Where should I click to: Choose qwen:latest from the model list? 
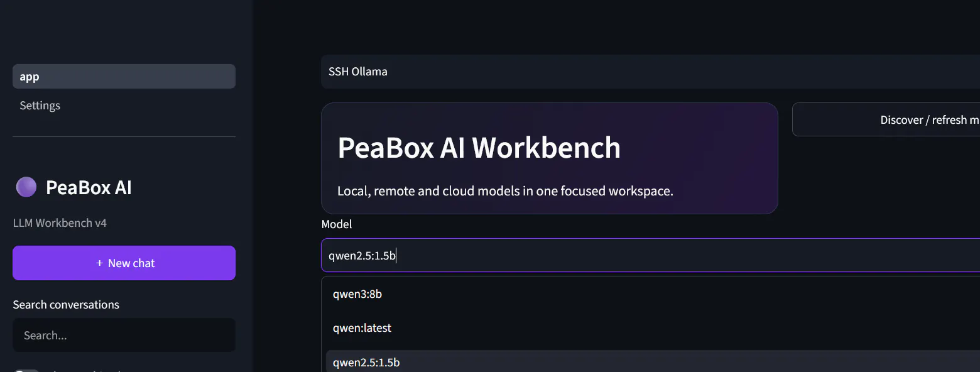(x=653, y=328)
